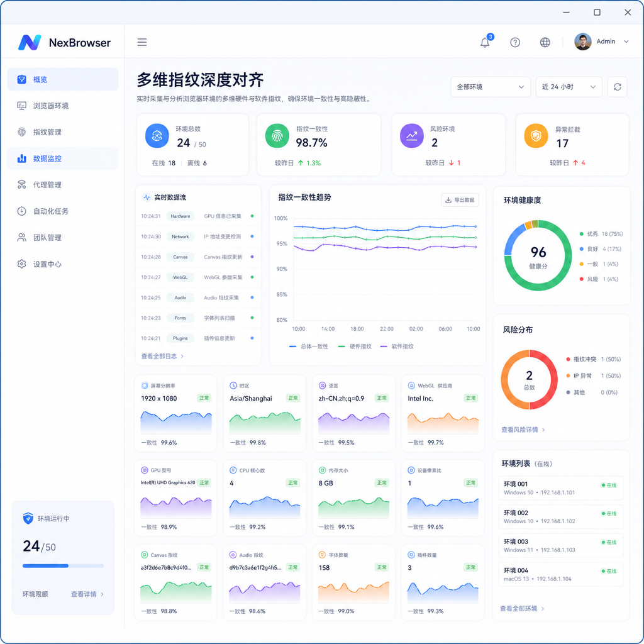Open 自动化任务 in the sidebar
The height and width of the screenshot is (644, 644).
click(63, 211)
